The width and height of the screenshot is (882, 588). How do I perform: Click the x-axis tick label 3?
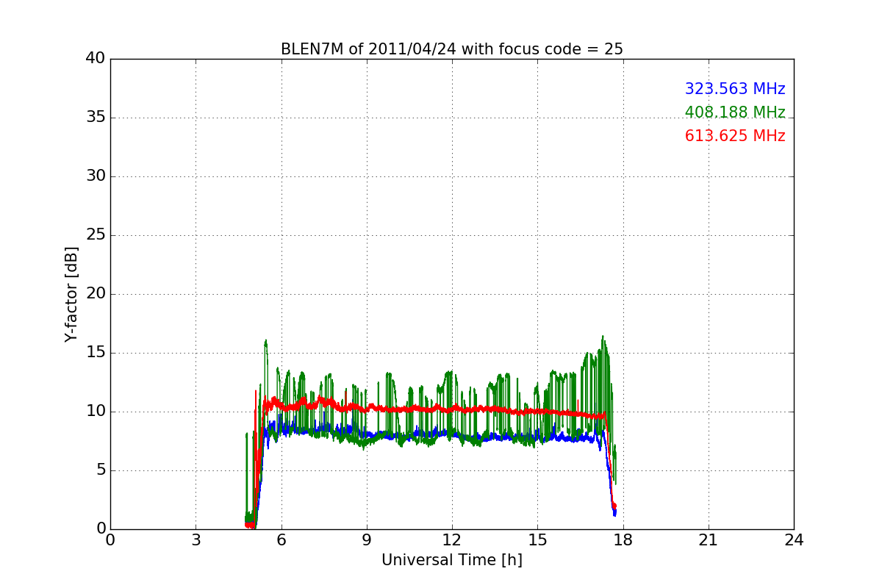point(196,539)
